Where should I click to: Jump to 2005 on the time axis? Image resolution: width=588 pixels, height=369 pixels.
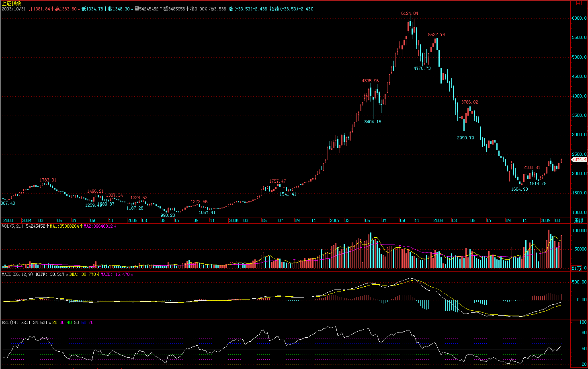(x=132, y=221)
